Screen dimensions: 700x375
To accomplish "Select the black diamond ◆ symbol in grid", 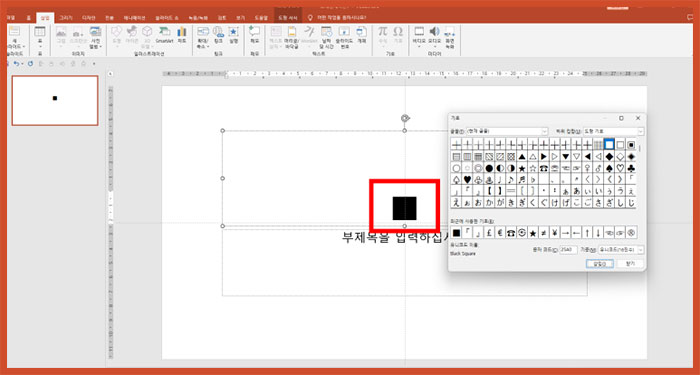I will (x=609, y=157).
